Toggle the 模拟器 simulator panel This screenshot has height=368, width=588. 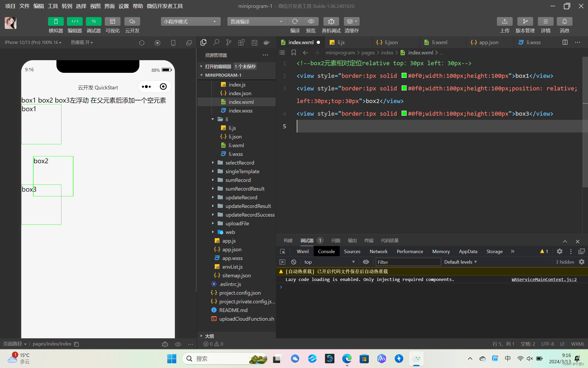tap(56, 21)
